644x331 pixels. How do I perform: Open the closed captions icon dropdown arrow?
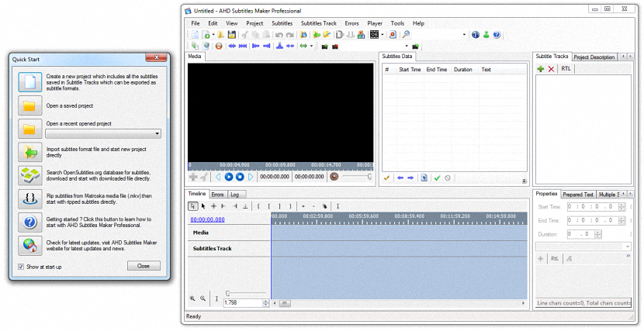click(x=383, y=35)
